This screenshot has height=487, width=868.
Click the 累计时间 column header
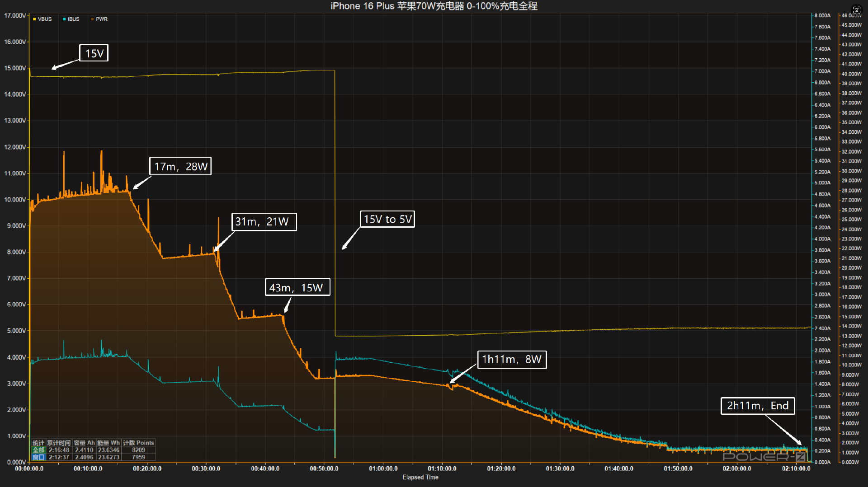tap(59, 443)
